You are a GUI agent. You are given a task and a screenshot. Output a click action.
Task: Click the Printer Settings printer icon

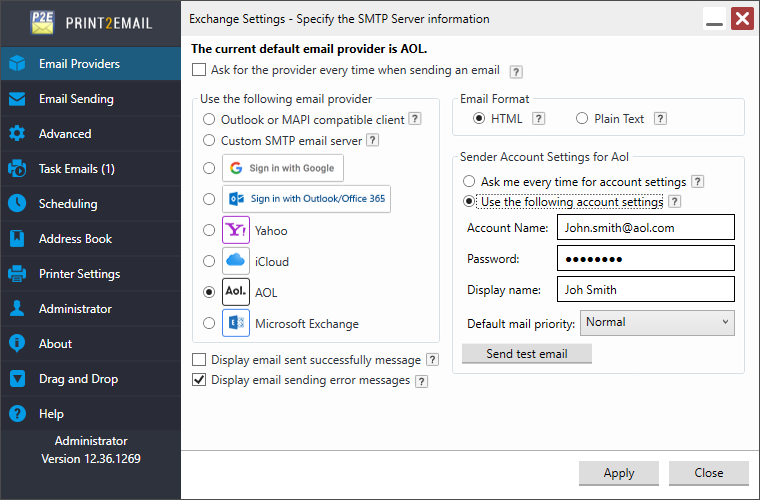[17, 274]
